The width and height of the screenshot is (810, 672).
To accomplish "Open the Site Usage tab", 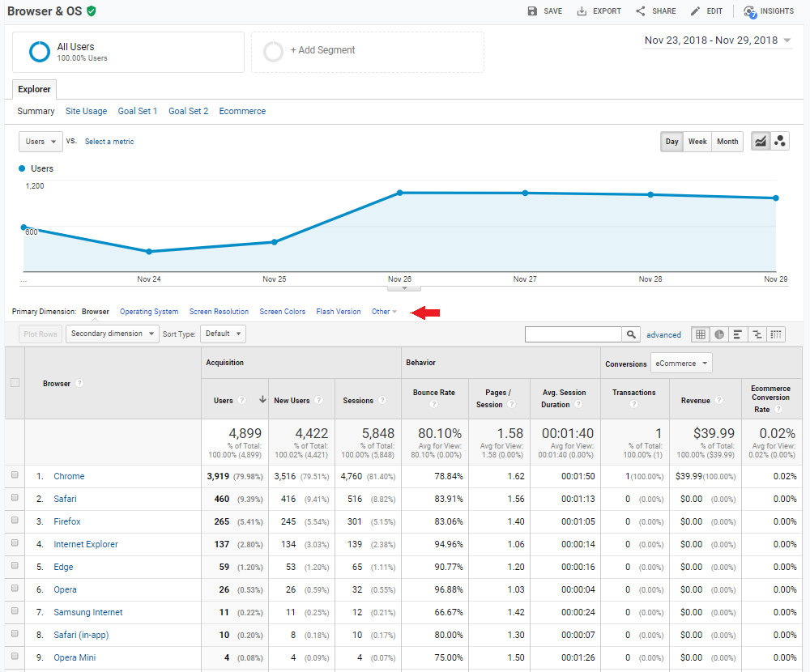I will click(x=86, y=111).
